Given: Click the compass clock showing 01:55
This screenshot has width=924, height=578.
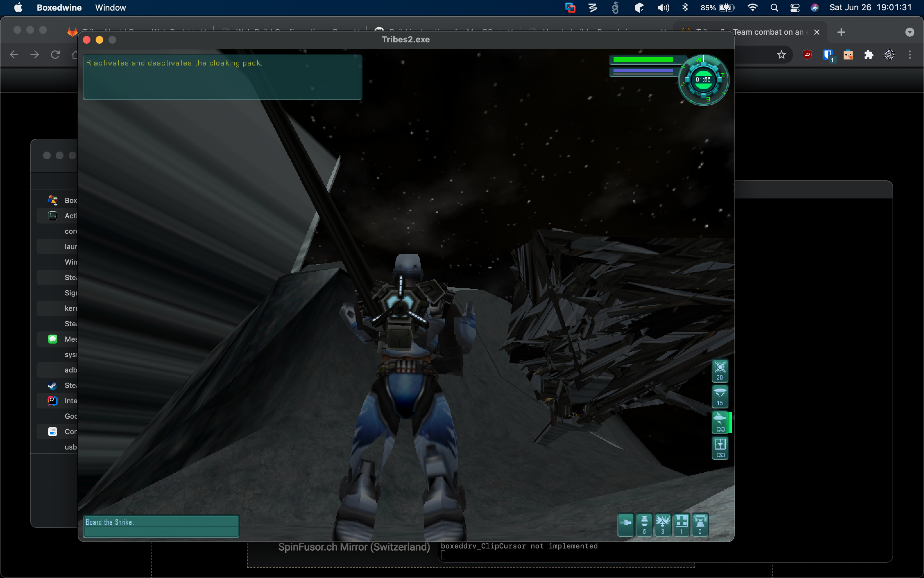Looking at the screenshot, I should (x=703, y=80).
